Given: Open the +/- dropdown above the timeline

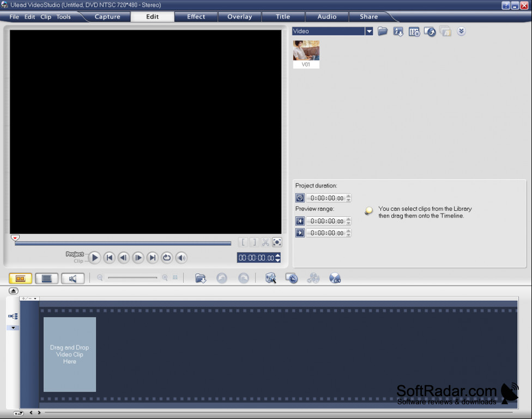Looking at the screenshot, I should 30,299.
